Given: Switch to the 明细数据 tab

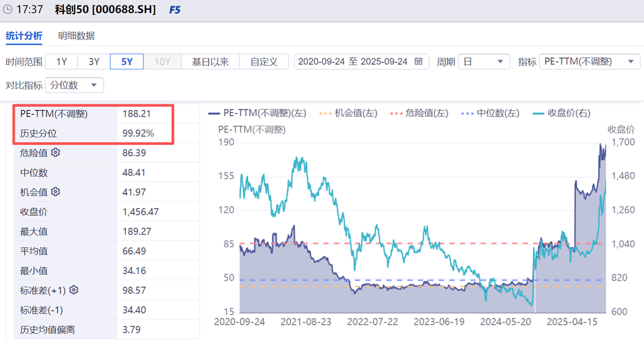Looking at the screenshot, I should pos(76,36).
